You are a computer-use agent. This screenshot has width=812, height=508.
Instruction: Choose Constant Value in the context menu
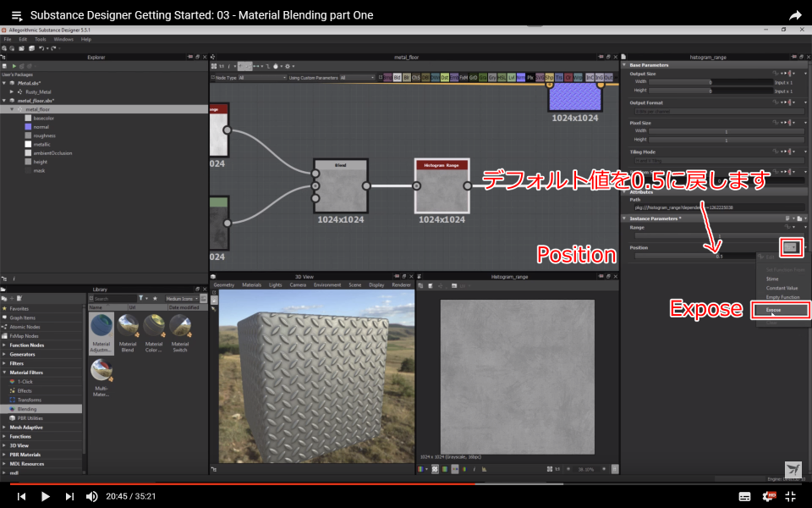[782, 288]
